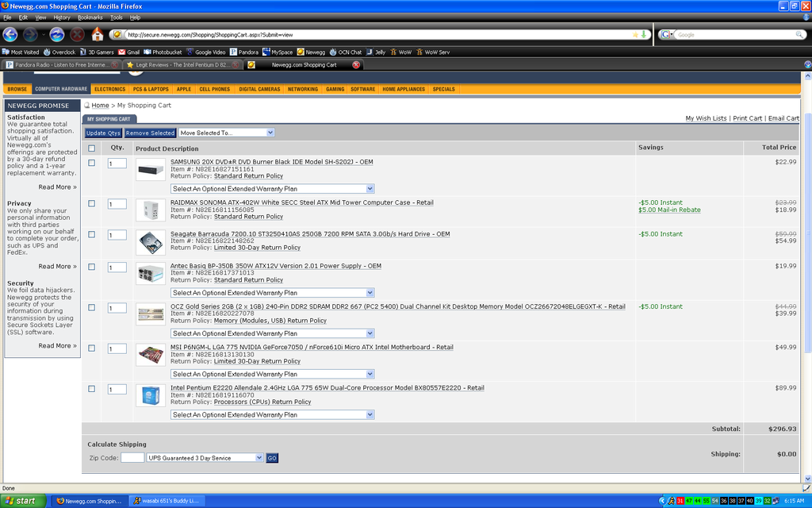Screen dimensions: 812x508
Task: Open the Raidmax Sonoma case thumbnail
Action: tap(151, 210)
